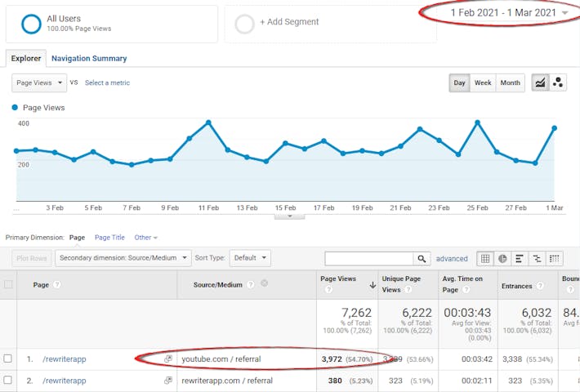Switch to line chart view

pos(540,82)
